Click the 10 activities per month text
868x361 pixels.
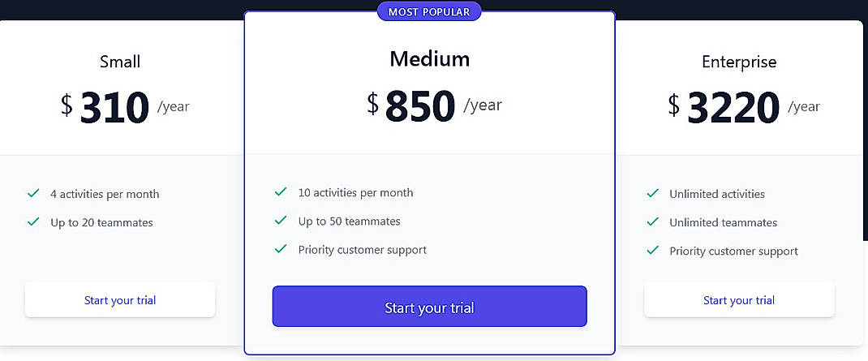(355, 193)
